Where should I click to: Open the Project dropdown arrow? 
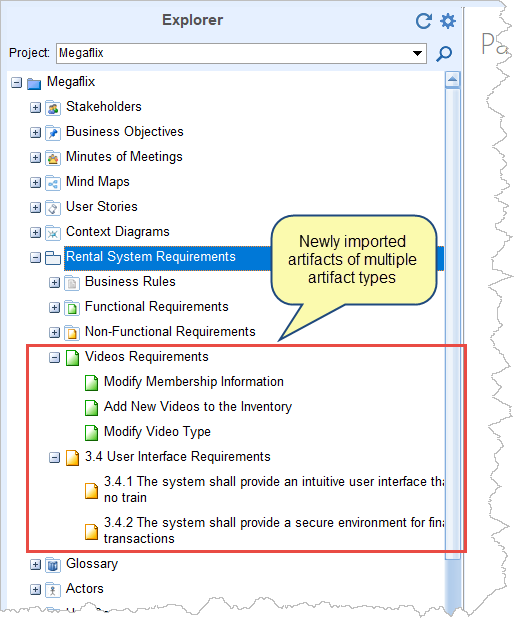pyautogui.click(x=417, y=53)
